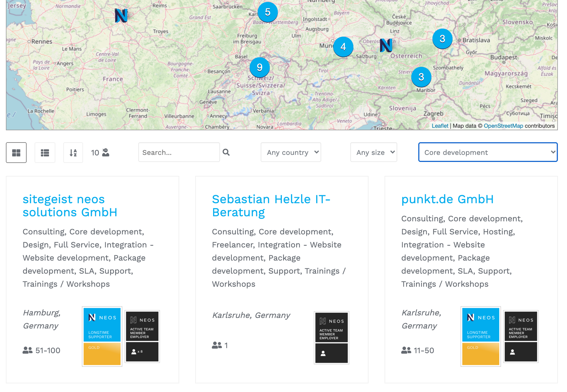Open Sebastian Helzle IT-Beratung page

click(x=271, y=206)
